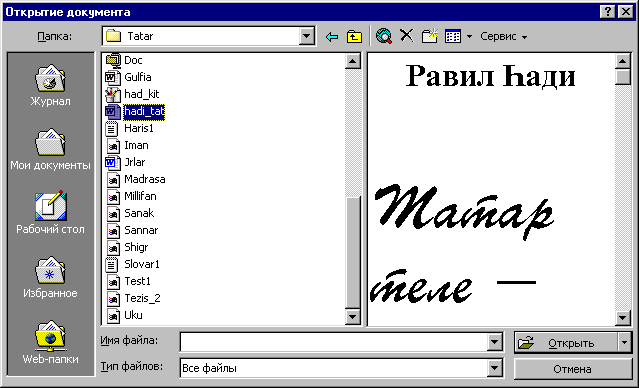Image resolution: width=639 pixels, height=388 pixels.
Task: Expand the Папка folder dropdown
Action: [x=306, y=36]
